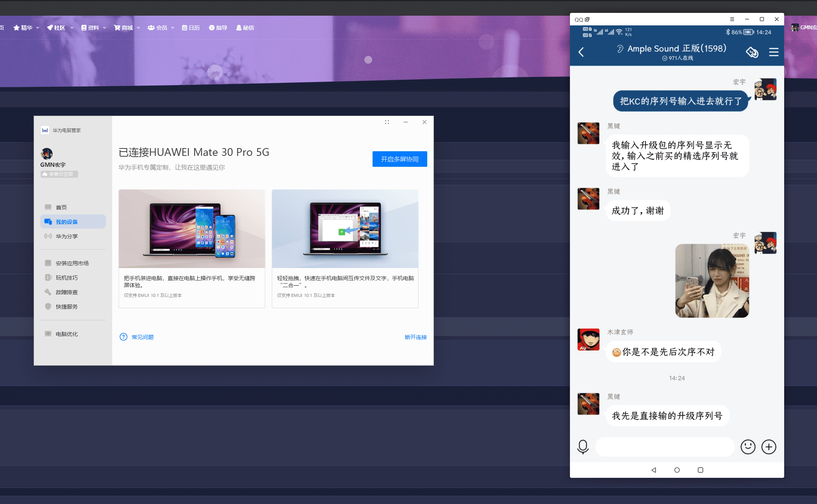817x504 pixels.
Task: Go to 首页 in Huawei PC Manager
Action: point(61,207)
